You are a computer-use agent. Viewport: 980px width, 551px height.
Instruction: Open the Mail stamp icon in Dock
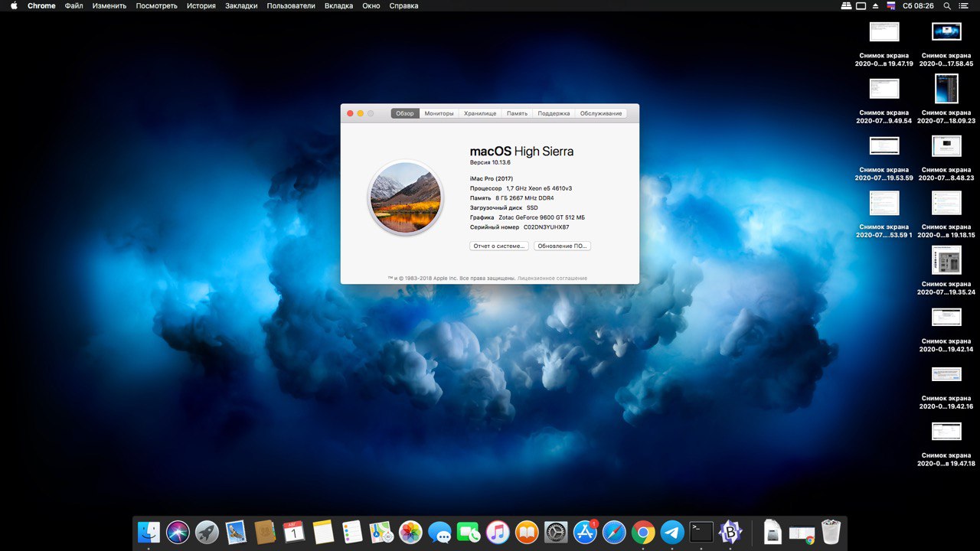(236, 532)
